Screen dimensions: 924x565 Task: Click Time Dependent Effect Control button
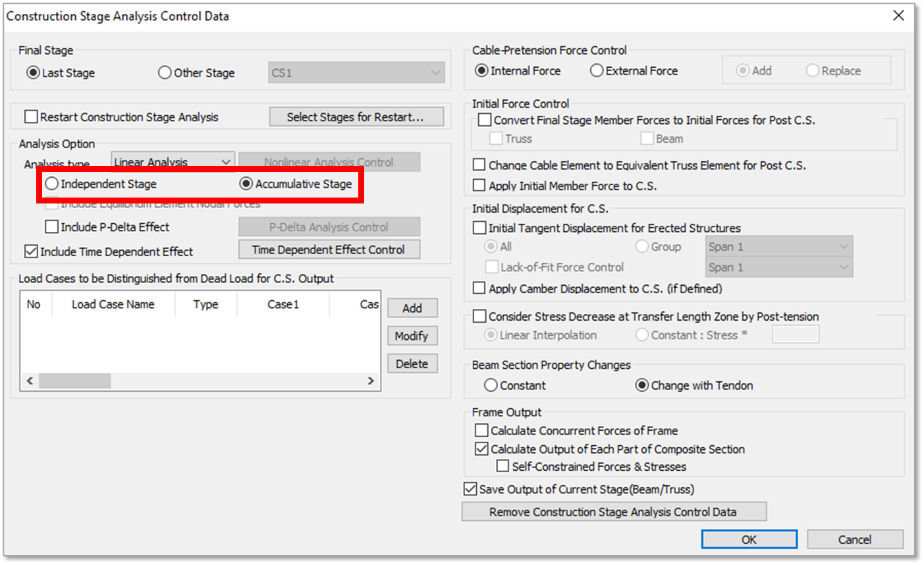tap(329, 250)
